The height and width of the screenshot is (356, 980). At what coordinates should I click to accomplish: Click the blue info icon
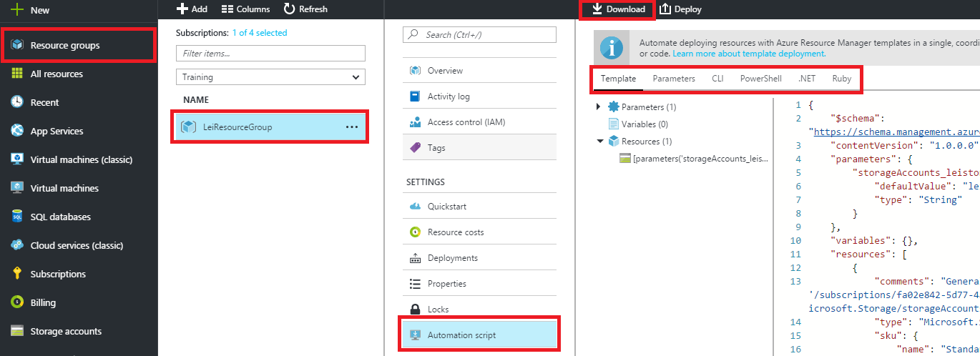point(611,48)
